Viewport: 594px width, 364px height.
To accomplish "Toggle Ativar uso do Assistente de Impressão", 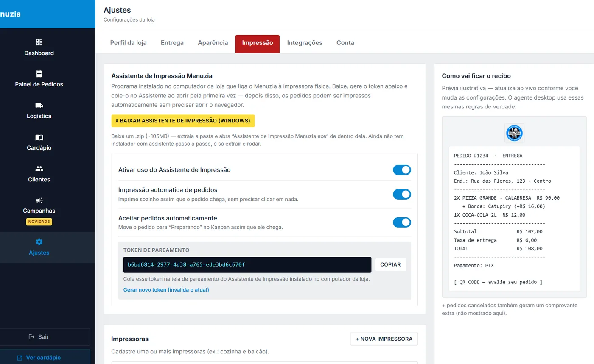I will click(402, 170).
